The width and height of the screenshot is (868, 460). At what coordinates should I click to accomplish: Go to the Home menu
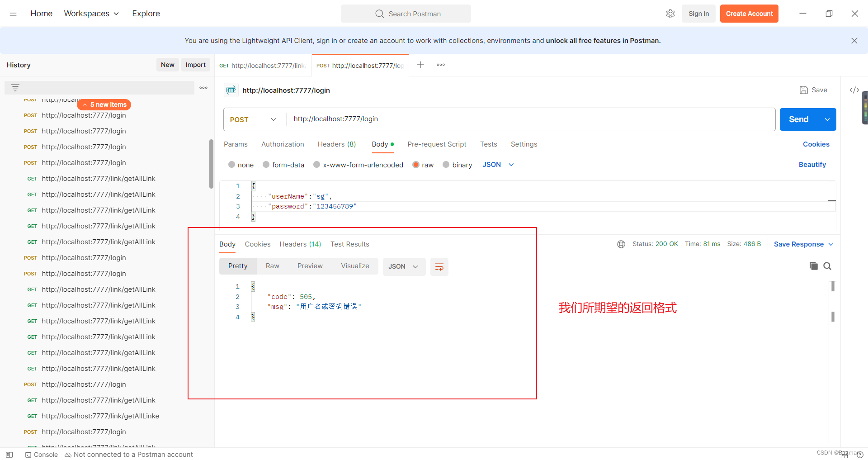coord(42,14)
